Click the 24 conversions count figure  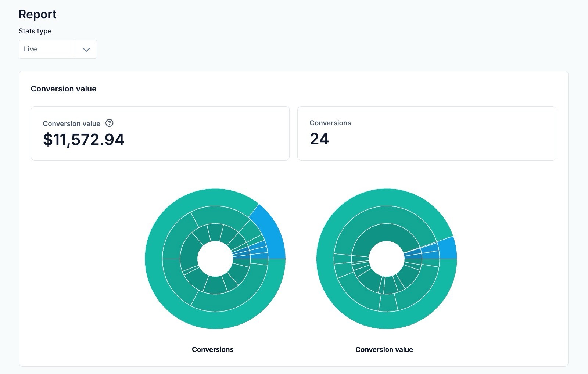coord(319,139)
